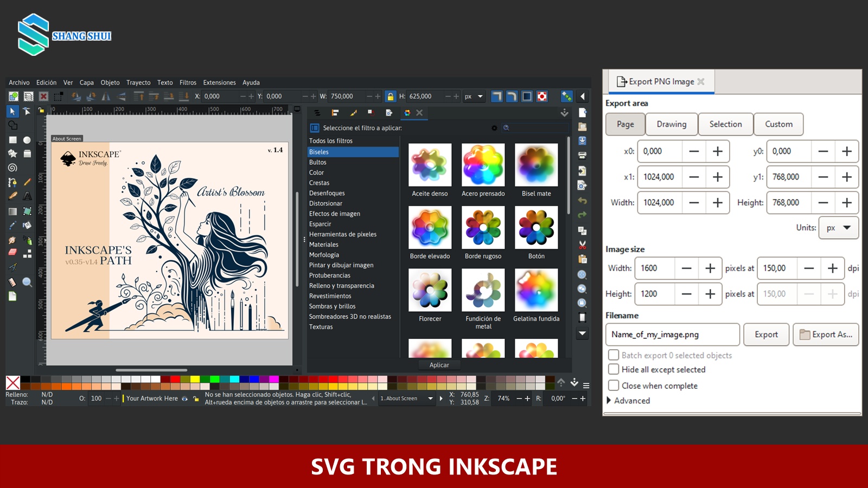868x488 pixels.
Task: Enable Batch export selected objects checkbox
Action: point(614,355)
